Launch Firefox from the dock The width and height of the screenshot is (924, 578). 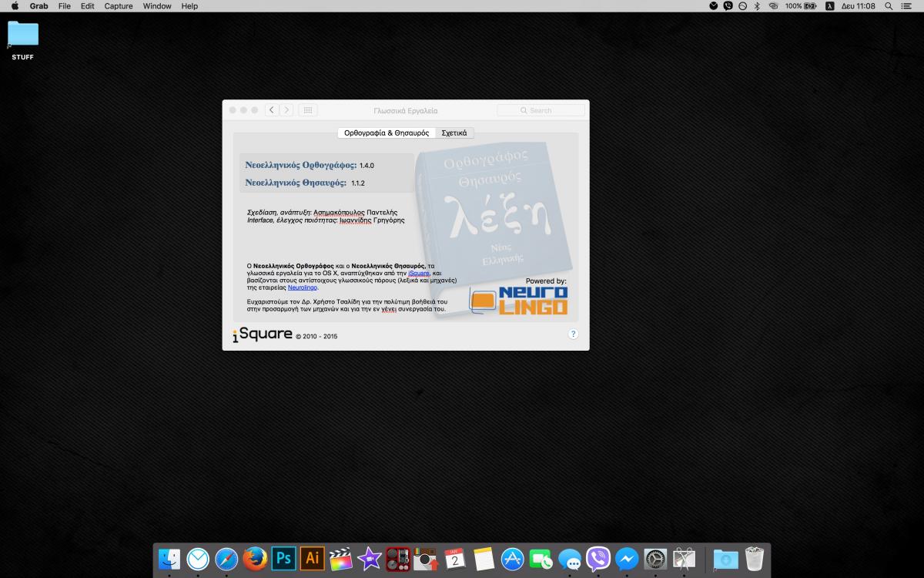255,559
